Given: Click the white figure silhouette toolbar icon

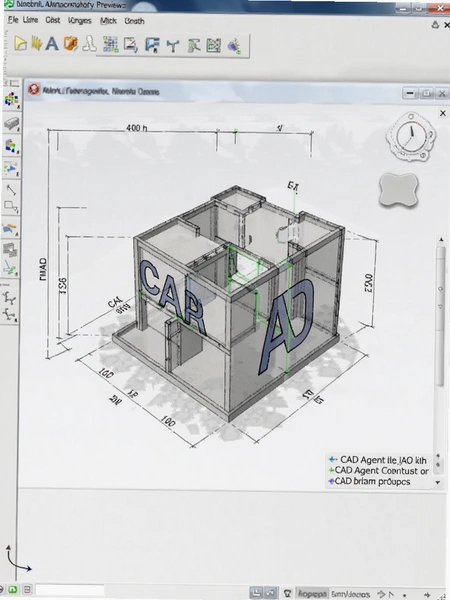Looking at the screenshot, I should click(90, 44).
